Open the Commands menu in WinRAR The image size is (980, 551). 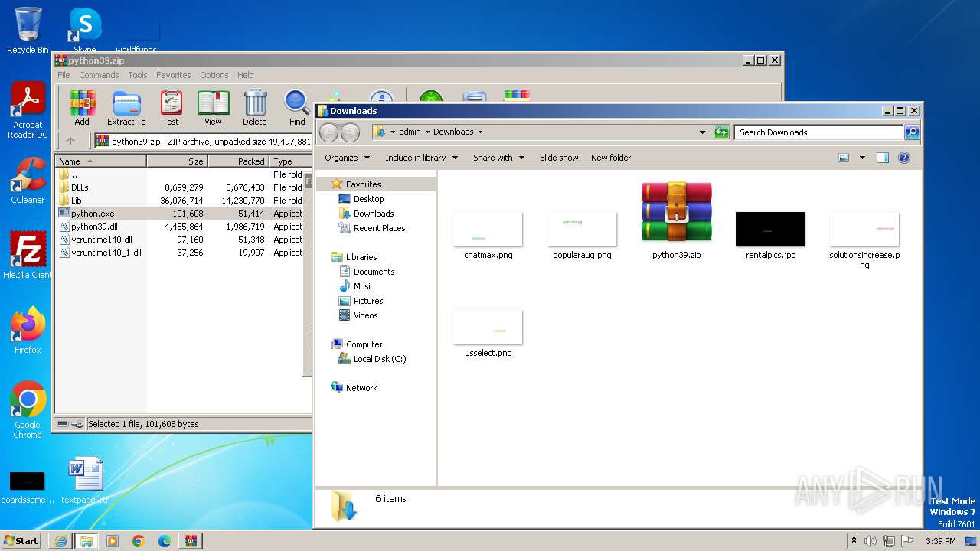coord(99,75)
